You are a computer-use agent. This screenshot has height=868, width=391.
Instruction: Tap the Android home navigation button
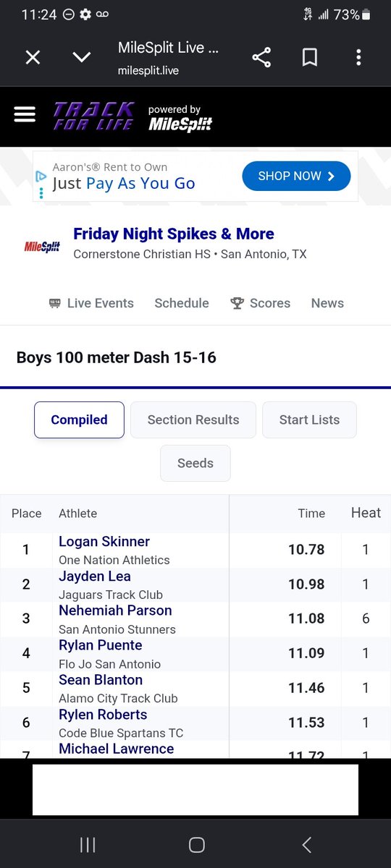[x=196, y=844]
